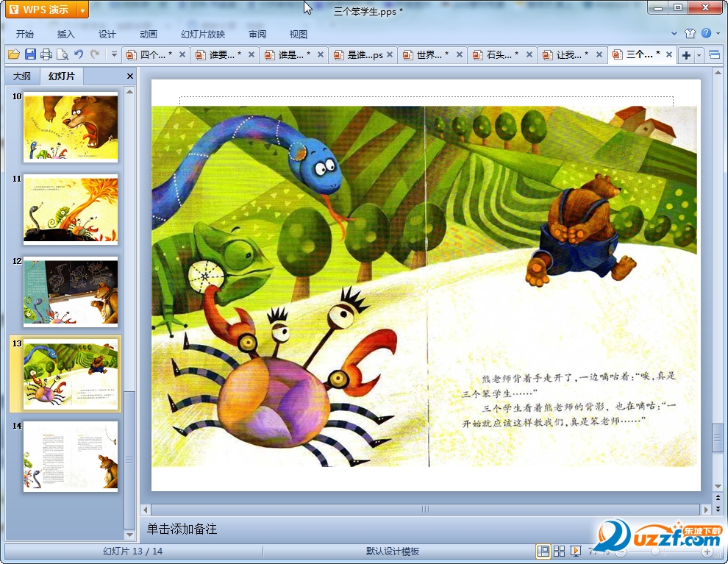Open the 视图 ribbon tab
Screen dimensions: 728x564
[x=298, y=34]
